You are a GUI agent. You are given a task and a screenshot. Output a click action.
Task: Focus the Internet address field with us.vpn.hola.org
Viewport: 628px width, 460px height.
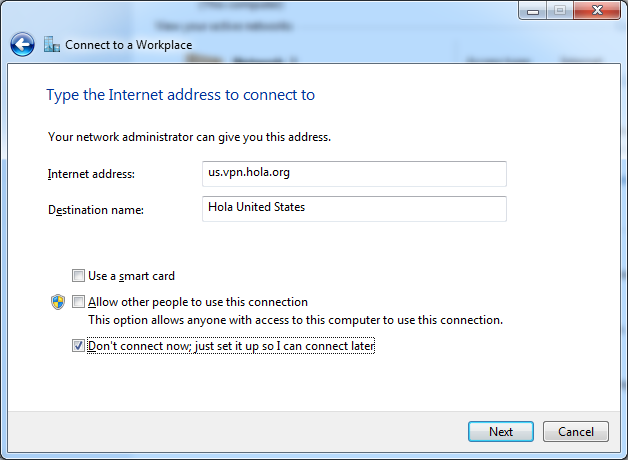click(x=354, y=174)
